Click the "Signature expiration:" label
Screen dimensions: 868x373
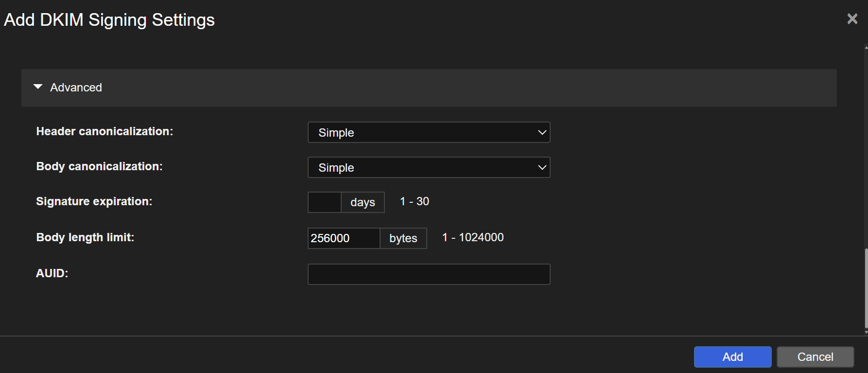94,201
